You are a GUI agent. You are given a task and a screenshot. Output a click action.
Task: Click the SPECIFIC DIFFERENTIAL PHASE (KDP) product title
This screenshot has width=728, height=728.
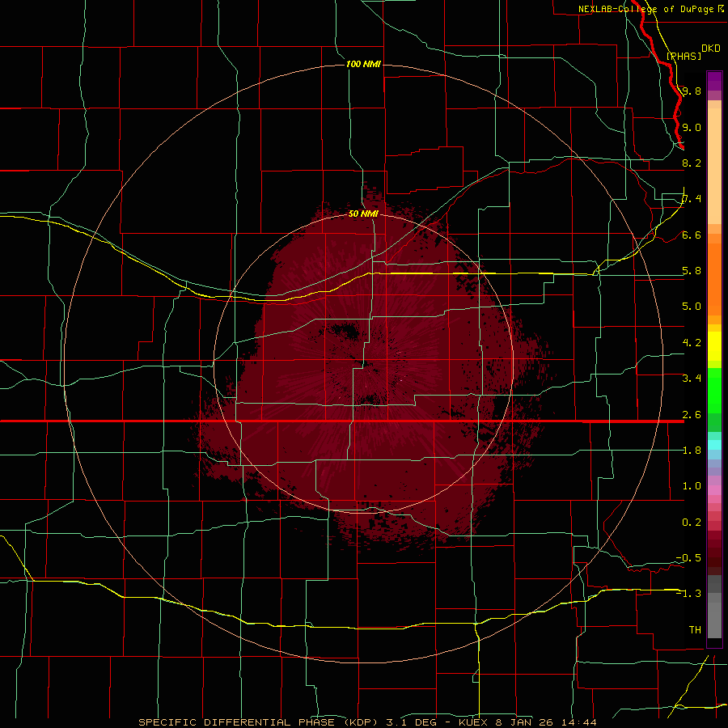coord(260,722)
